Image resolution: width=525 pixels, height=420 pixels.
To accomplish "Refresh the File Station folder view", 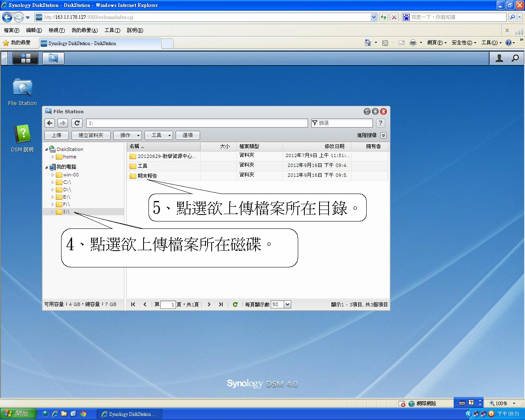I will click(77, 123).
